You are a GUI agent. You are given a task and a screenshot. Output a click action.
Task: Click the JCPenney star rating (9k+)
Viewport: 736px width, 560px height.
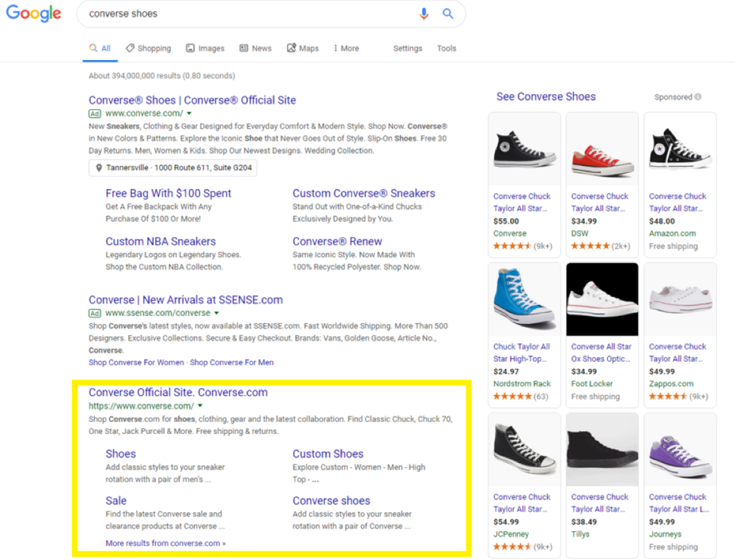point(523,546)
